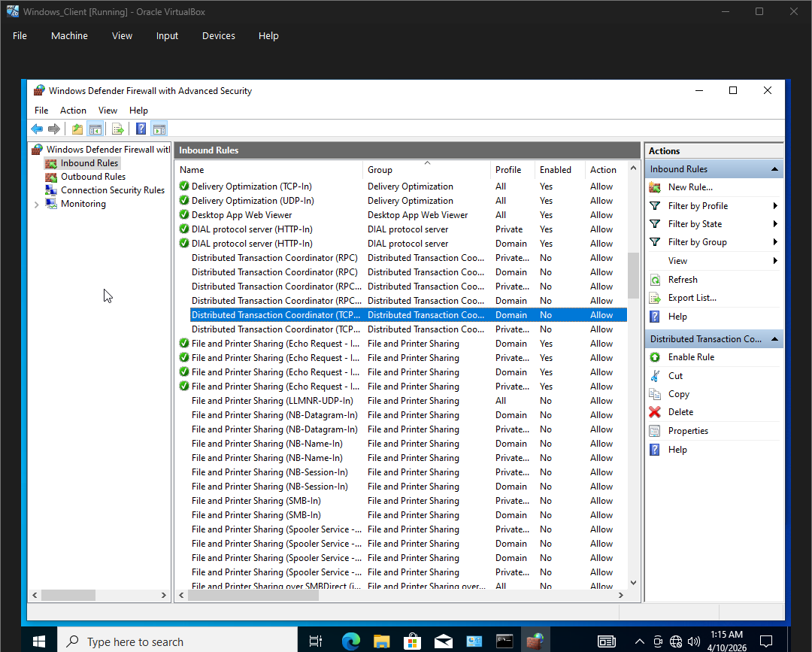Click New Rule... action link
Image resolution: width=812 pixels, height=652 pixels.
point(690,187)
